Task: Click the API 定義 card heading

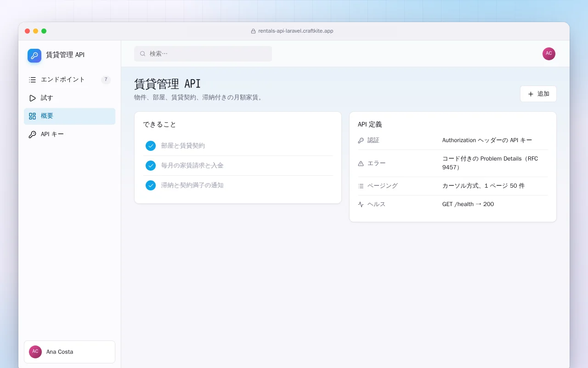Action: [370, 125]
